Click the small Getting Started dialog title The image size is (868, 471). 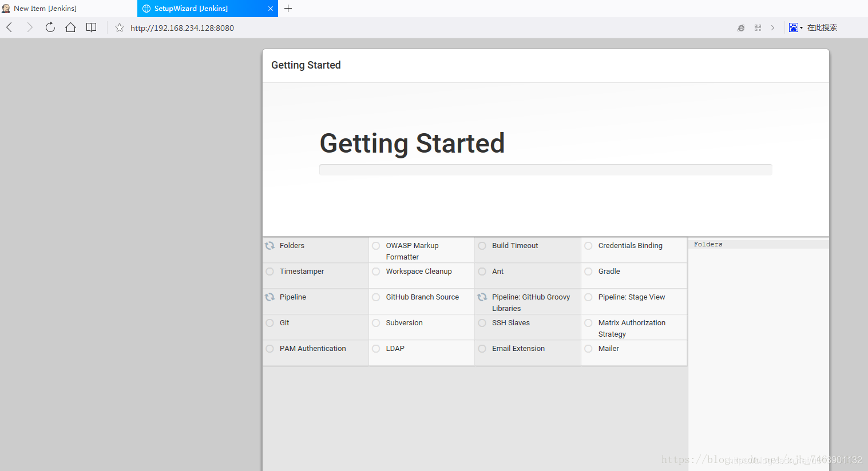pyautogui.click(x=306, y=65)
